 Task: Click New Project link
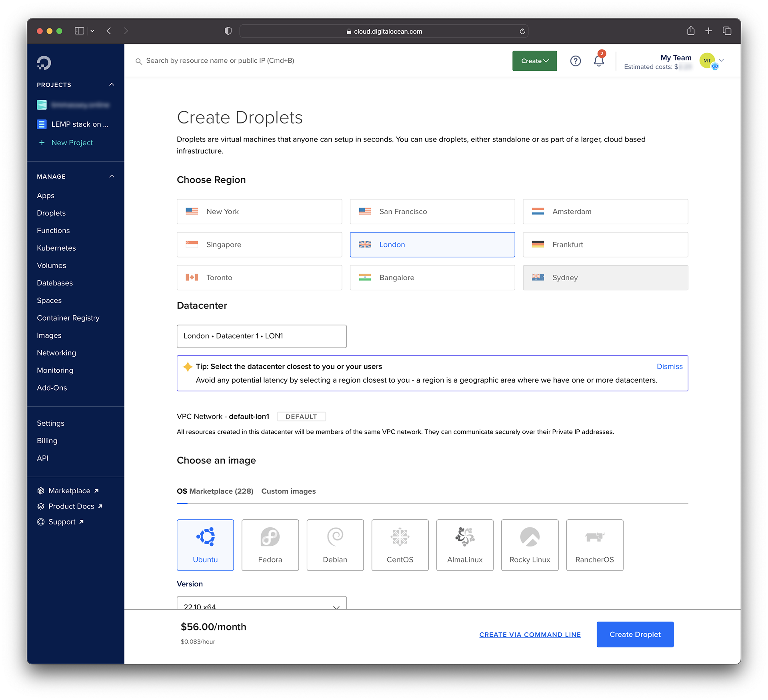click(x=72, y=143)
